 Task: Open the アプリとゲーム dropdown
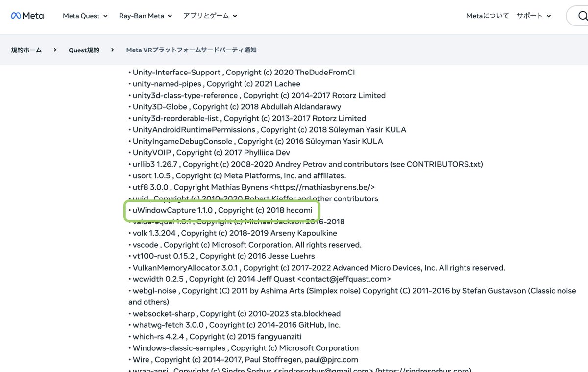[210, 16]
